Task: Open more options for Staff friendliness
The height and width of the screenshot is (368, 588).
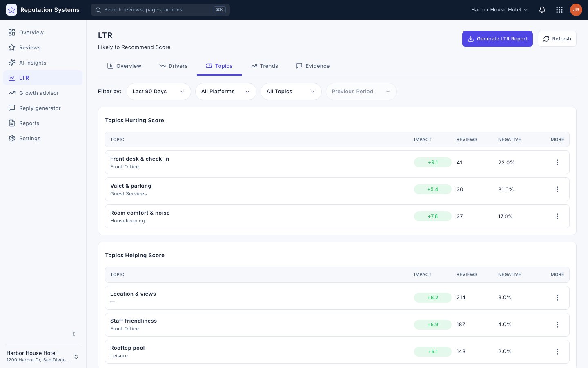Action: (x=557, y=325)
